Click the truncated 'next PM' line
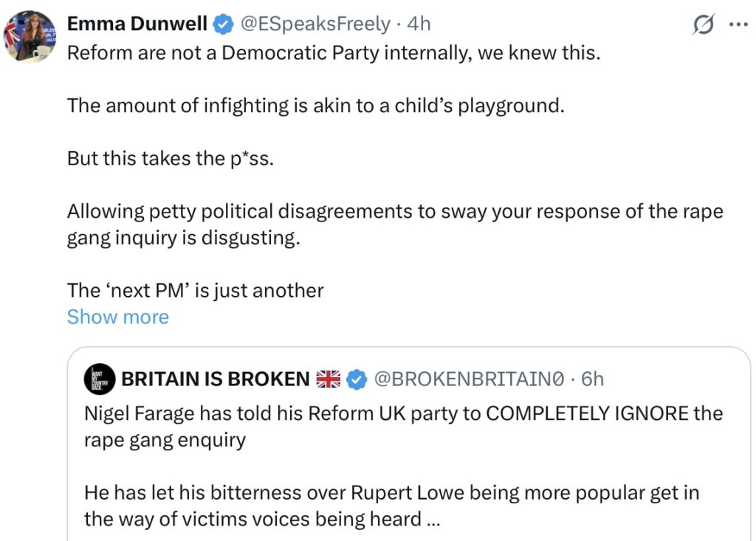Viewport: 756px width, 541px height. tap(195, 290)
